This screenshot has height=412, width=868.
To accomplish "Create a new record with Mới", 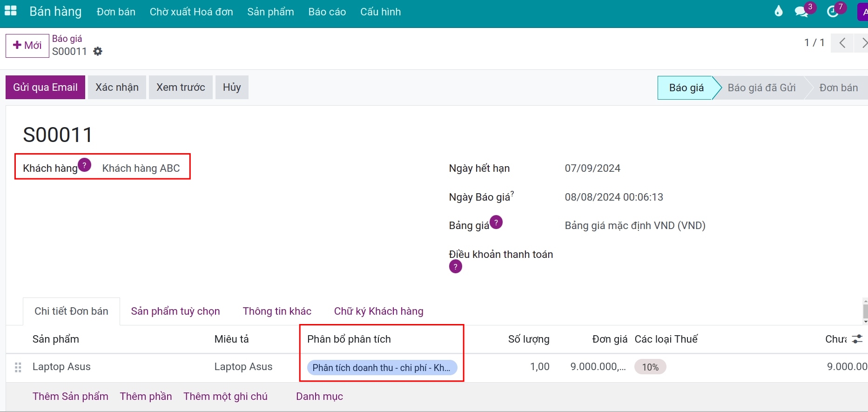I will (27, 45).
